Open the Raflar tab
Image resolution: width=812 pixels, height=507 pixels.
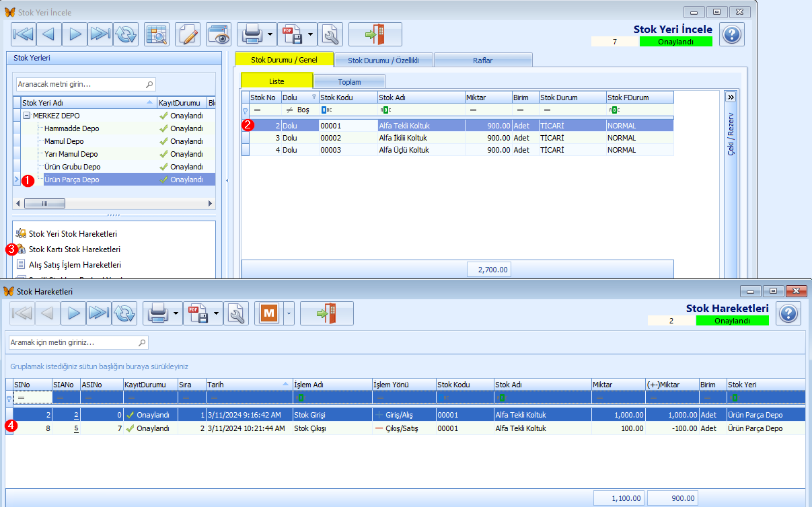pos(483,60)
